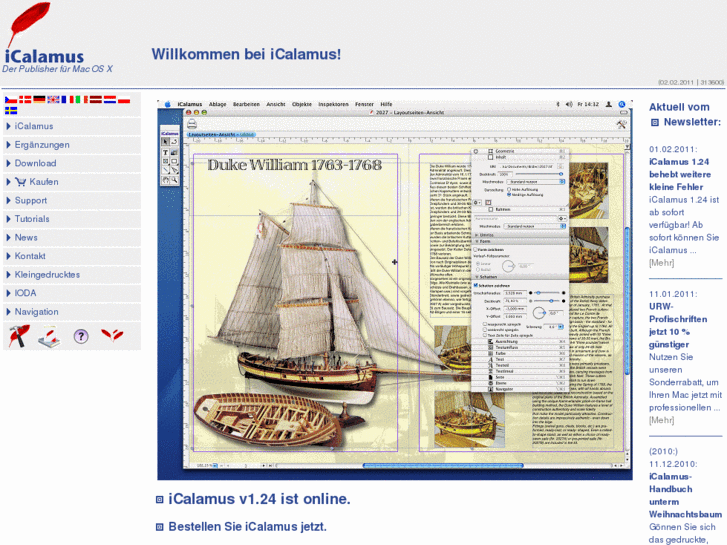Enable the senkrecht spiegeln checkbox
The width and height of the screenshot is (727, 545).
(485, 329)
